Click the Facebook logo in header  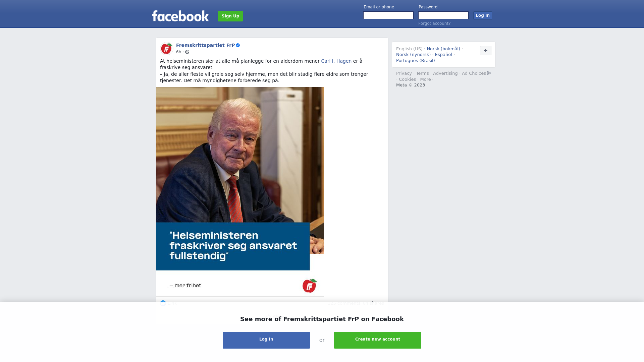(x=180, y=16)
